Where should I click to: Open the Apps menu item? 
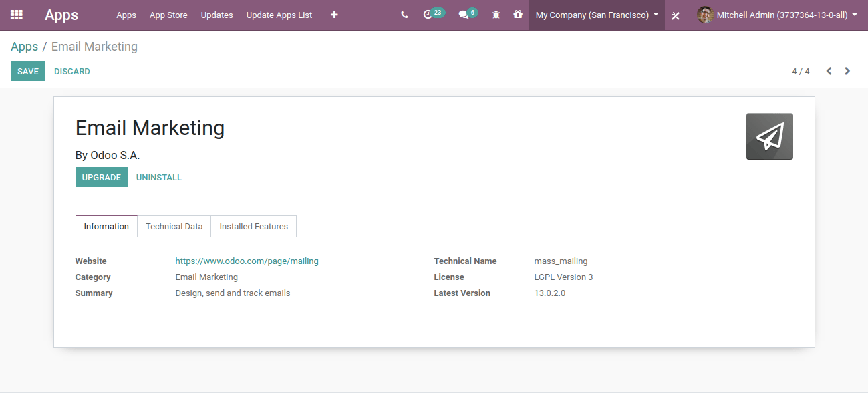pos(126,15)
